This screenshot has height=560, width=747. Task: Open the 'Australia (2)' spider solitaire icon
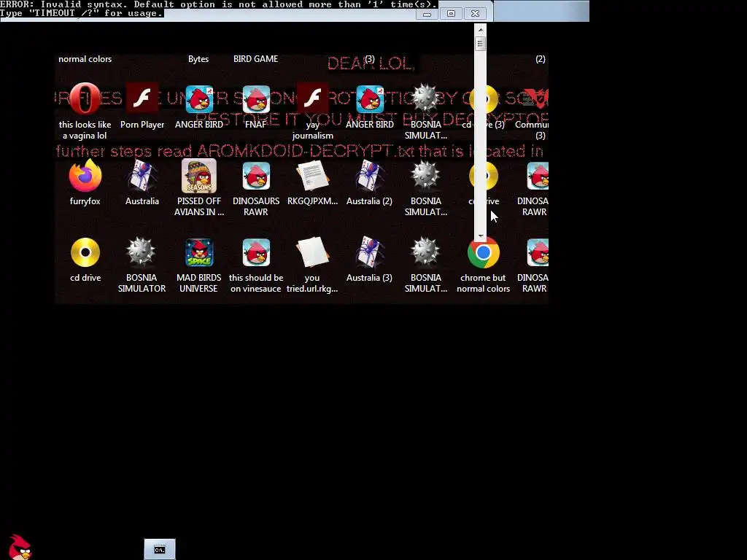point(370,176)
